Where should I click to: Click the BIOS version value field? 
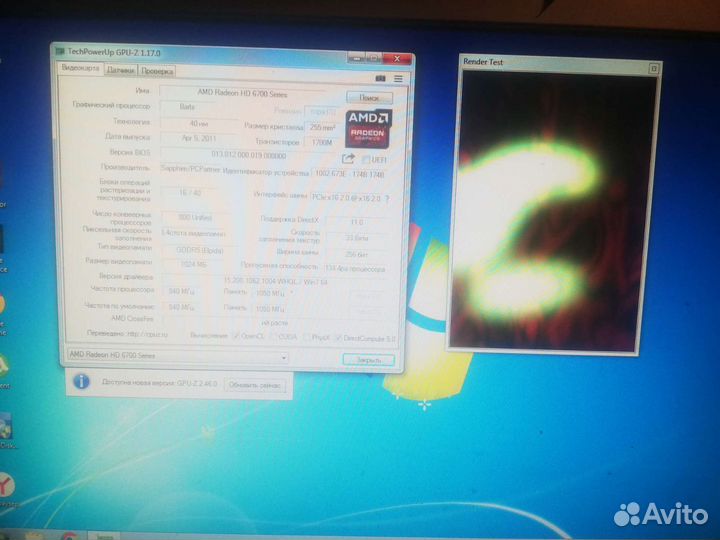click(x=248, y=155)
